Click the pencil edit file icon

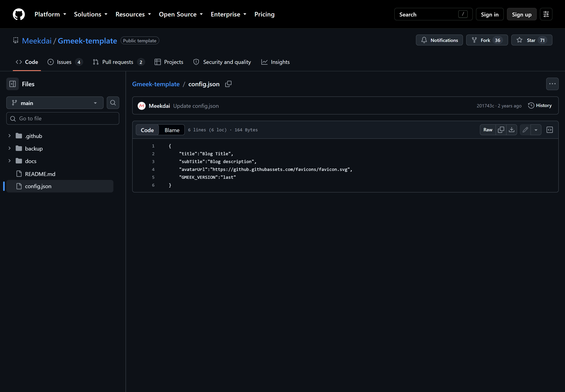click(525, 130)
